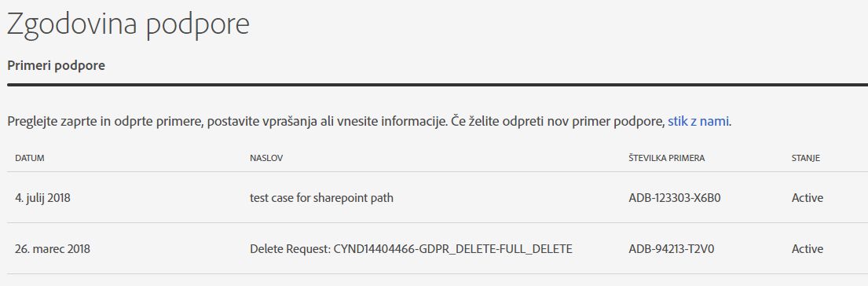Viewport: 868px width, 286px height.
Task: Select case number ADB-94213-T2V0
Action: click(x=672, y=249)
